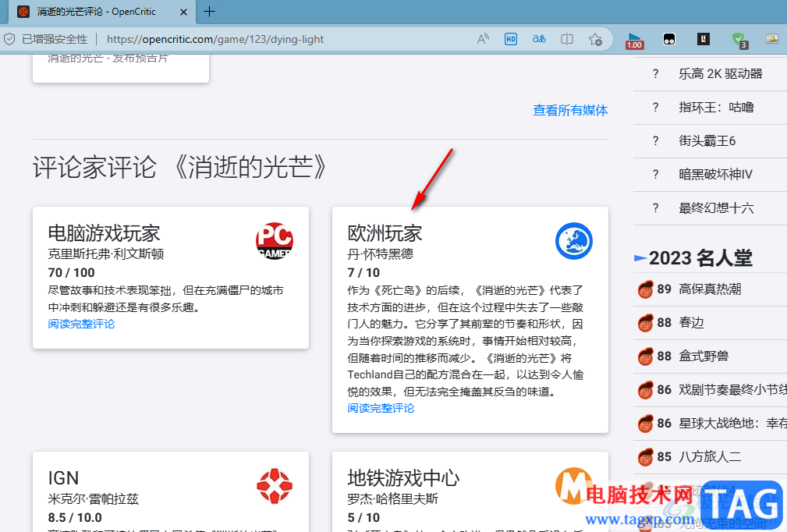Open 春边 scored 88

[691, 323]
